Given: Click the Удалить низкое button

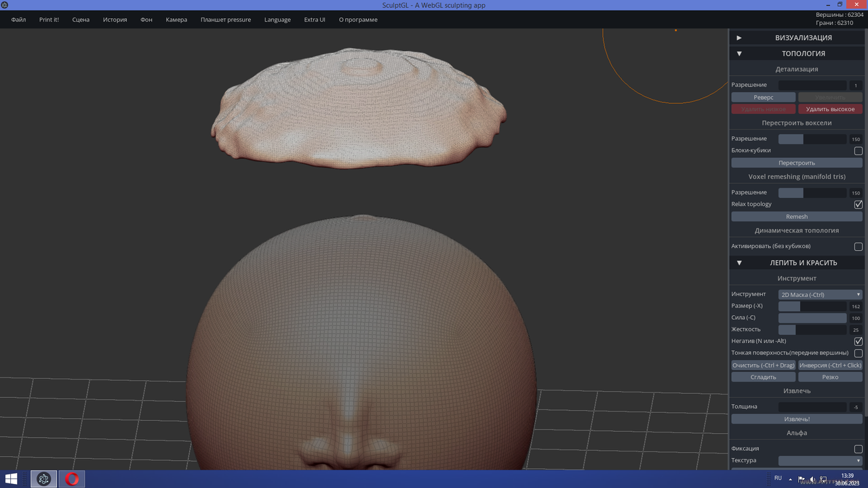Looking at the screenshot, I should [x=764, y=109].
